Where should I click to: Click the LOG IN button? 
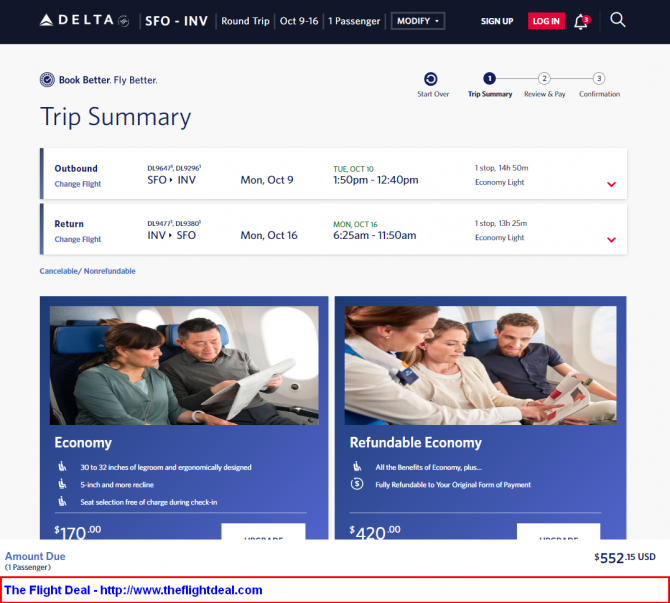(x=546, y=21)
